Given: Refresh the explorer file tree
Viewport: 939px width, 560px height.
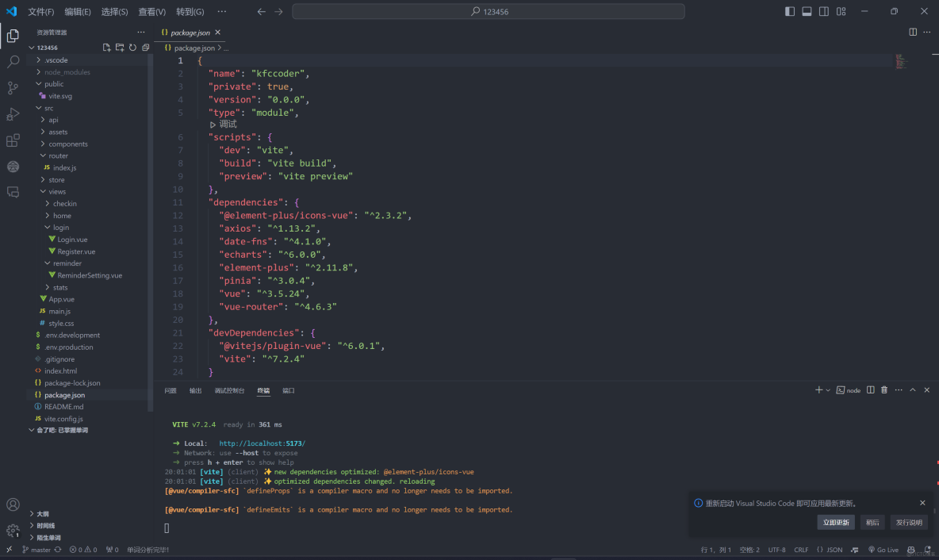Looking at the screenshot, I should pyautogui.click(x=132, y=48).
